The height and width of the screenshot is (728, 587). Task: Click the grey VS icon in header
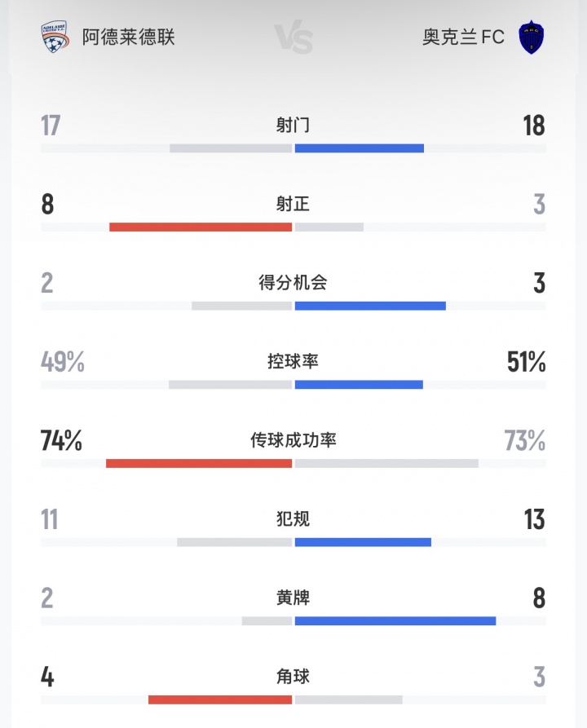pos(293,38)
